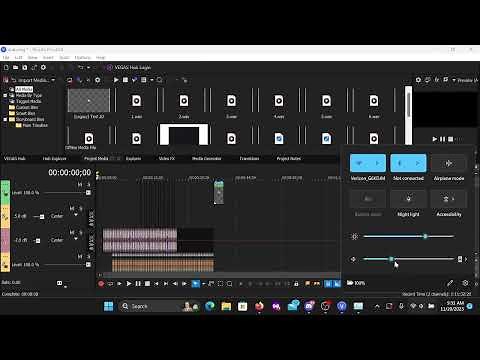The width and height of the screenshot is (480, 360).
Task: Open the Insert menu
Action: 48,58
